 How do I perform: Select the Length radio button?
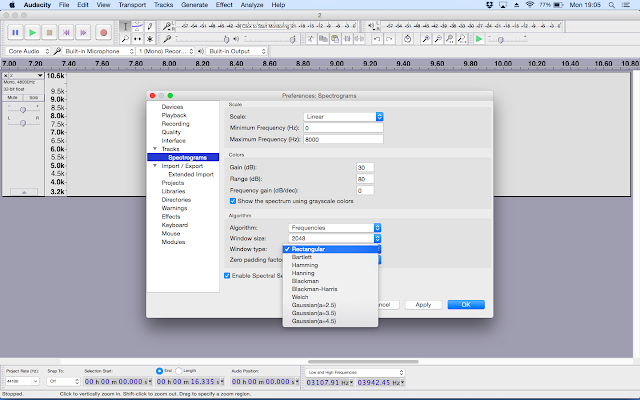tap(178, 371)
